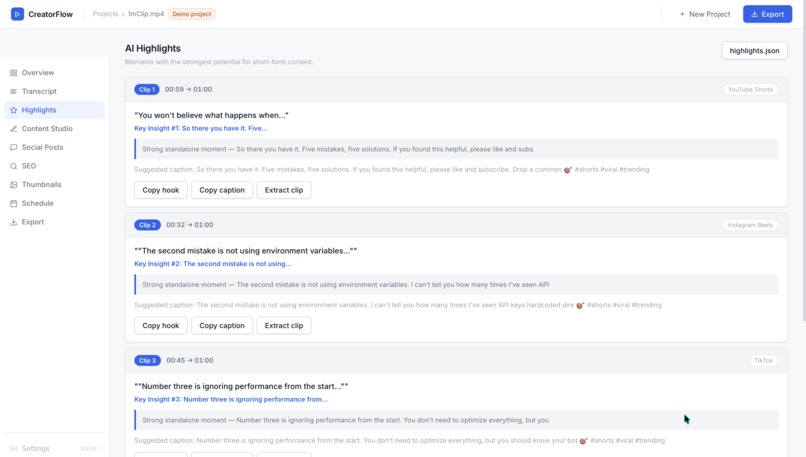Screen dimensions: 806x457
Task: Click the Demo project badge
Action: 192,14
